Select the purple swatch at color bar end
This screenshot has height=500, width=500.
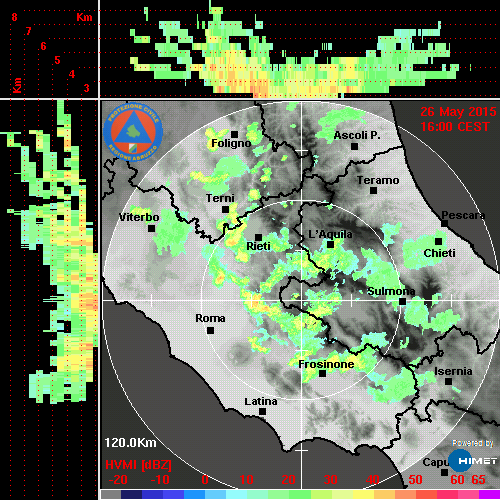coord(489,495)
